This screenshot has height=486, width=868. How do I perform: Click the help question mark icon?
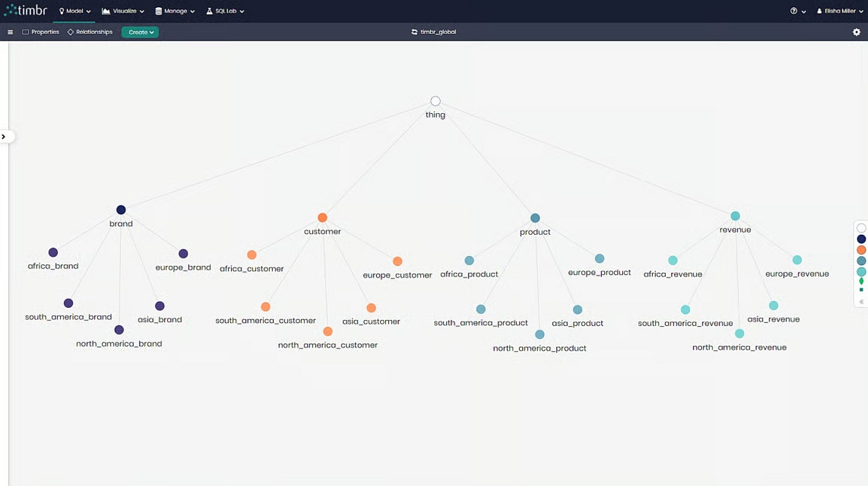pyautogui.click(x=794, y=11)
